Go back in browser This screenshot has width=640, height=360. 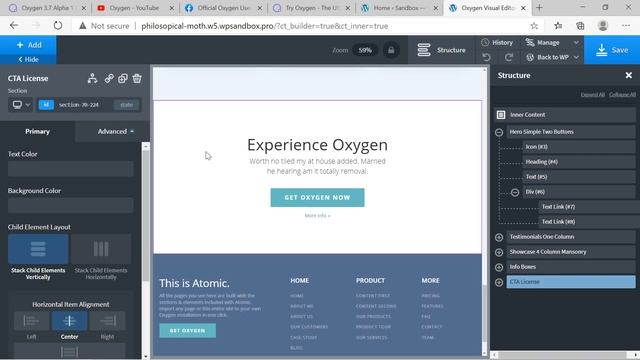tap(14, 26)
